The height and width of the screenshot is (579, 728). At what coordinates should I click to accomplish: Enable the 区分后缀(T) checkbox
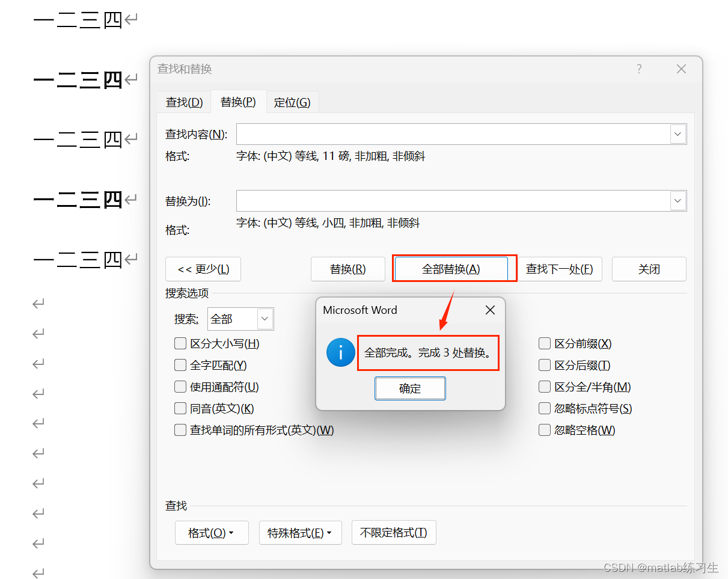[x=545, y=366]
